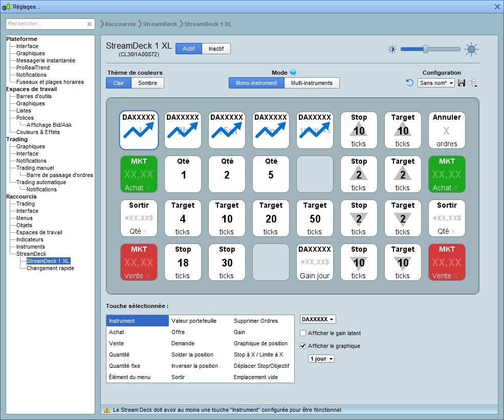Image resolution: width=504 pixels, height=420 pixels.
Task: Go to StreamDeck breadcrumb
Action: pos(160,24)
